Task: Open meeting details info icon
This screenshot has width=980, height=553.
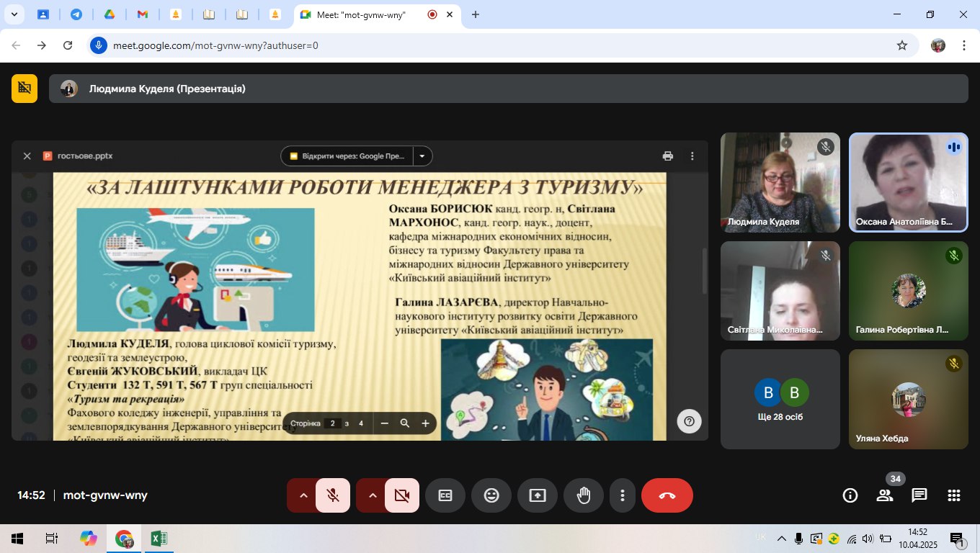Action: [x=850, y=495]
